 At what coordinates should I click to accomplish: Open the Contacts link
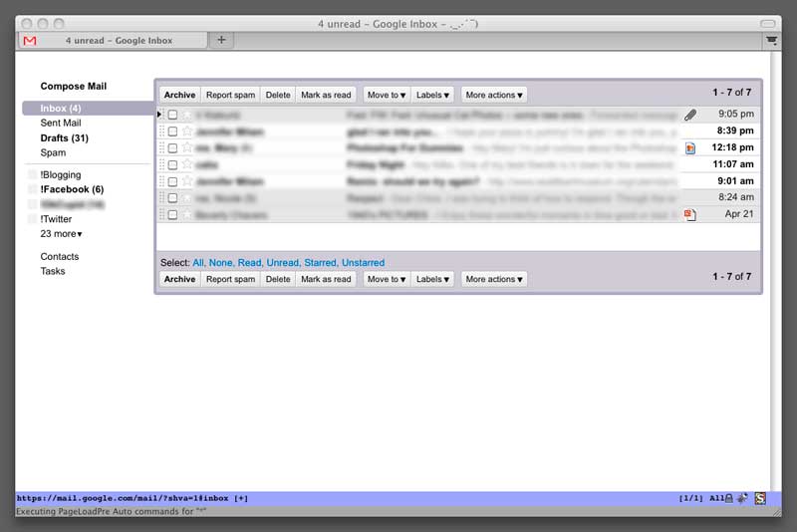click(x=60, y=257)
